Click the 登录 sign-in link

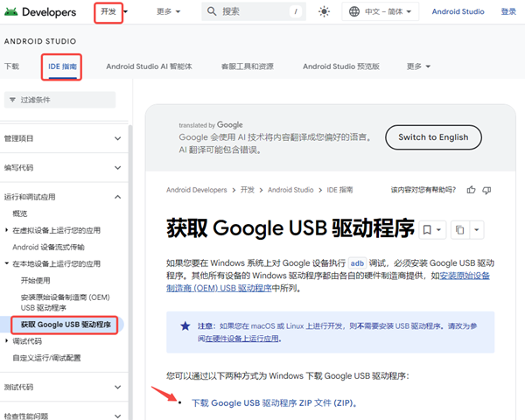tap(508, 11)
